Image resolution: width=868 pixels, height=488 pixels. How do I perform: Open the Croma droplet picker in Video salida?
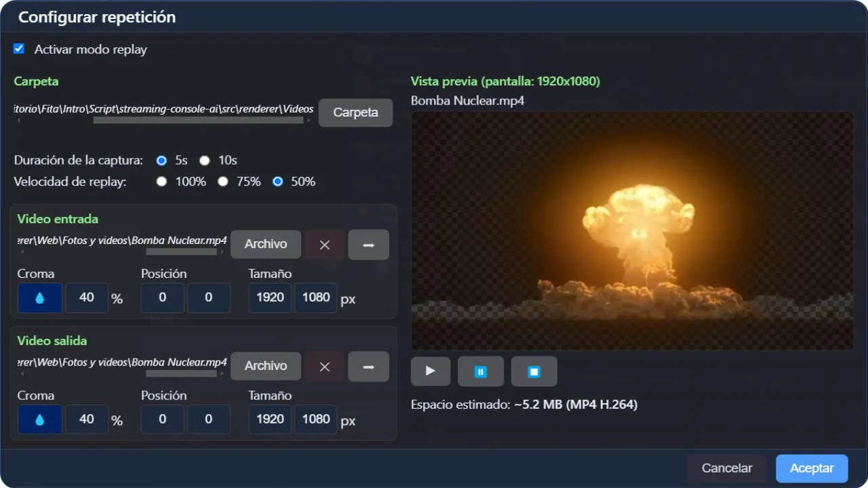coord(39,419)
